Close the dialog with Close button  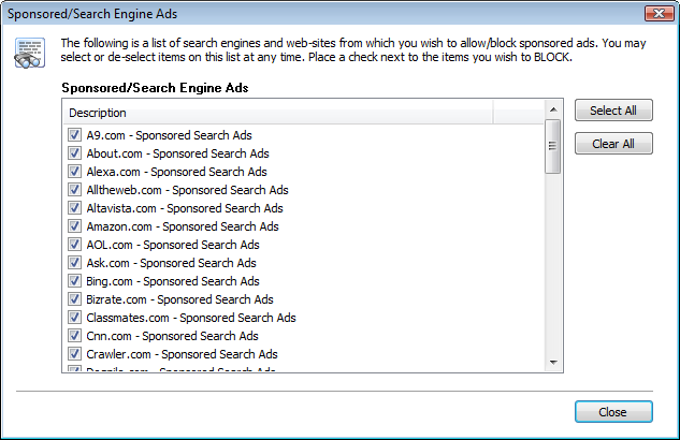click(614, 412)
